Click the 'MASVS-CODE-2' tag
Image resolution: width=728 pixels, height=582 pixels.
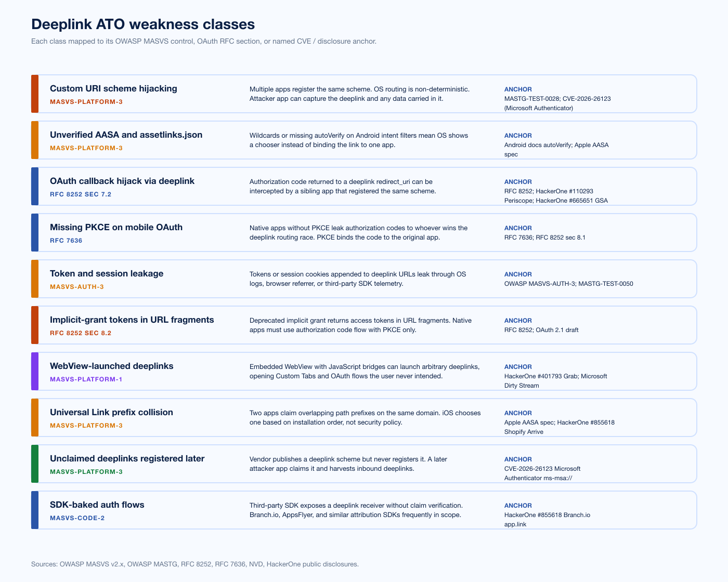pos(77,518)
